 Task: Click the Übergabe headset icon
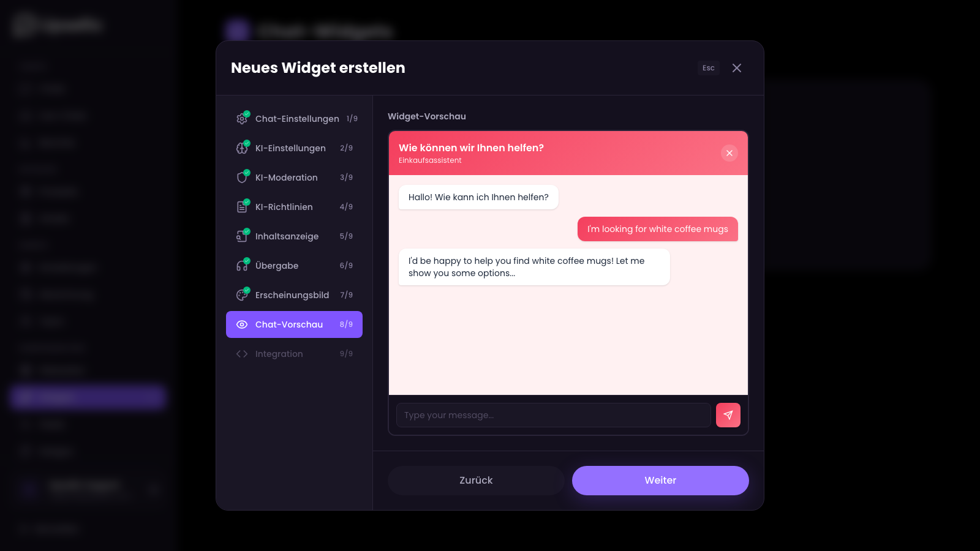242,266
